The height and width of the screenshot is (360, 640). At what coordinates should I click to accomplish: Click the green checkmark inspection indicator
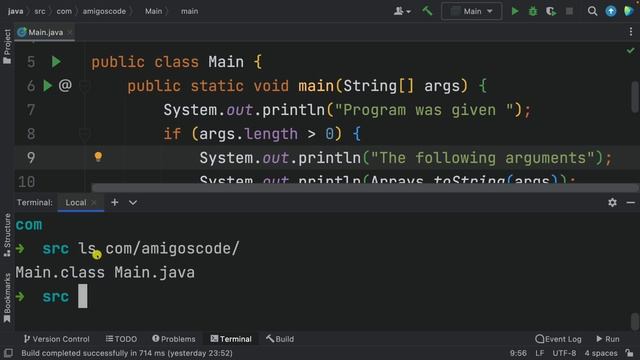(x=631, y=51)
